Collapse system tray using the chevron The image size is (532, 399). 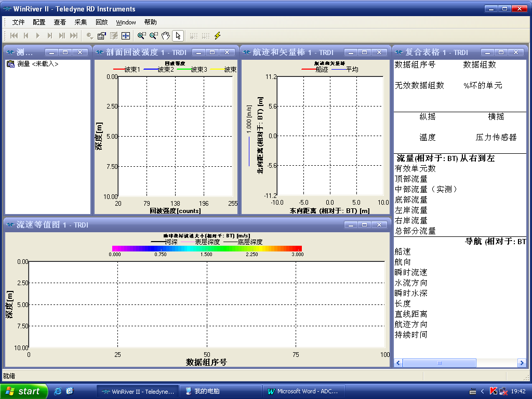pyautogui.click(x=482, y=391)
